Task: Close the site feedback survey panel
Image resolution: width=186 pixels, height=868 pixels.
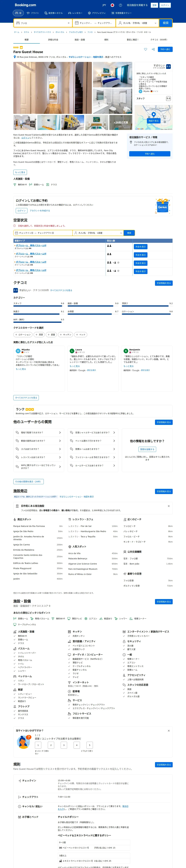Action: [x=169, y=731]
